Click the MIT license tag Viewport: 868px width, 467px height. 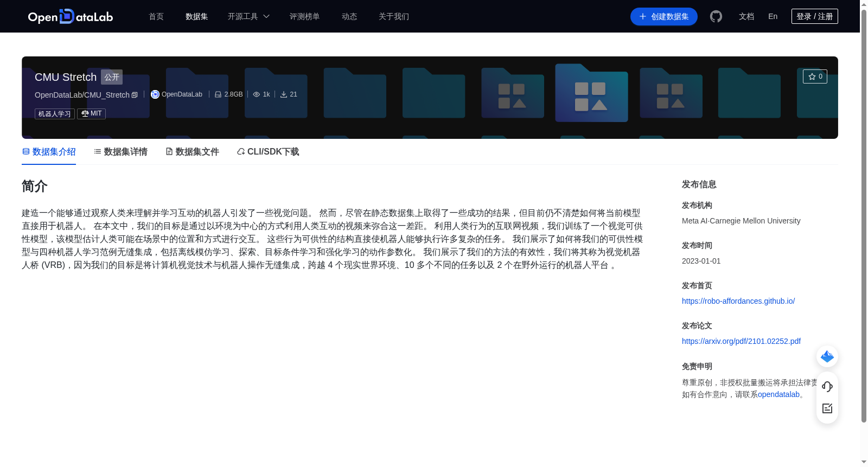tap(91, 113)
